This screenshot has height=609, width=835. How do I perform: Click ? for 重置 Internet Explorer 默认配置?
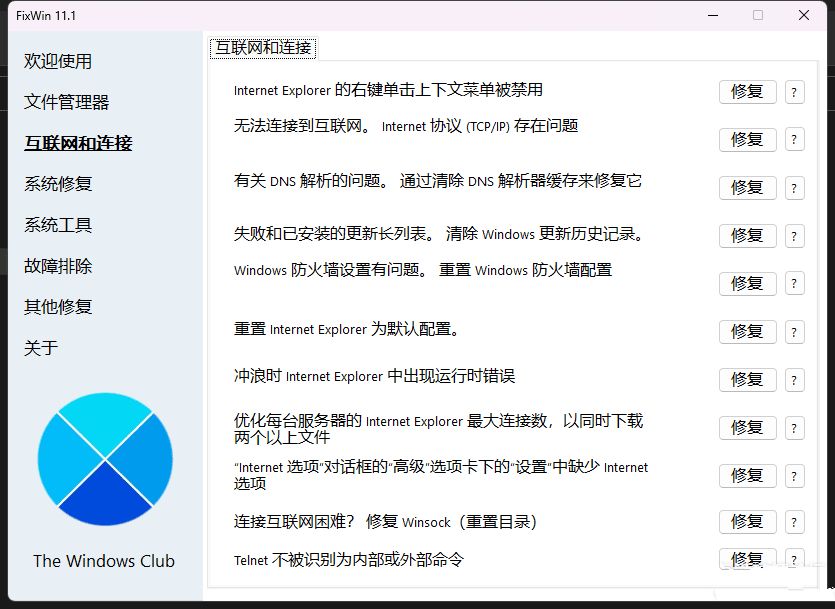(794, 332)
